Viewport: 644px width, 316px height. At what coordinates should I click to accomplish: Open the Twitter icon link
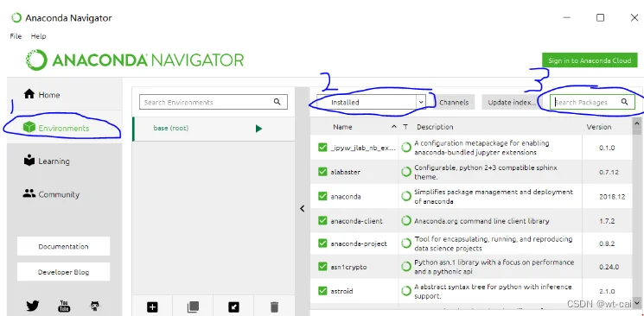(x=33, y=307)
